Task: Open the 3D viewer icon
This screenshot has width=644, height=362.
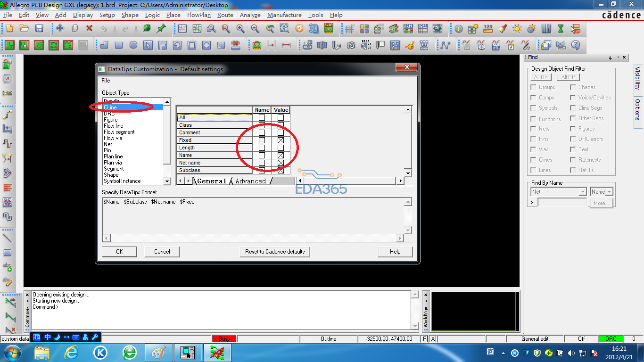Action: [x=314, y=28]
